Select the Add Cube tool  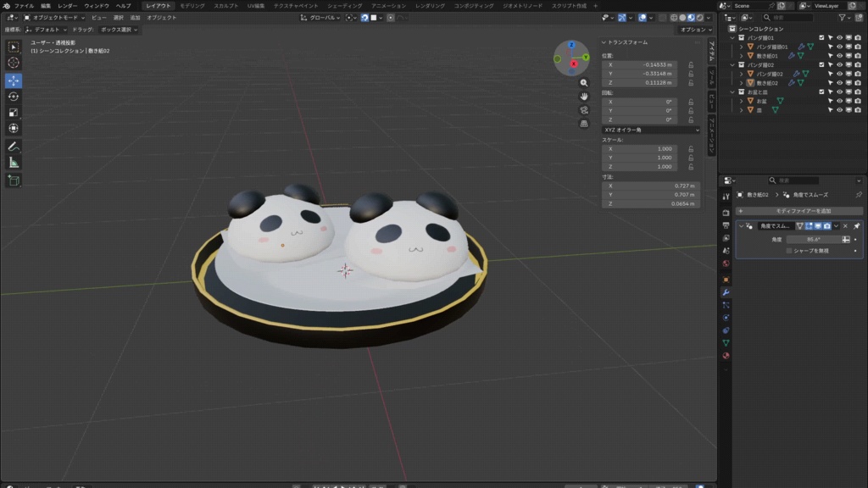[13, 180]
